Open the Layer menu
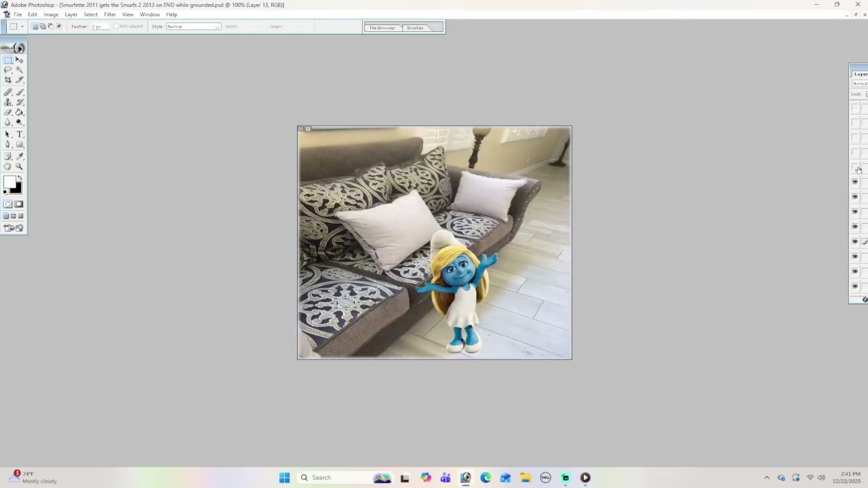 click(71, 14)
